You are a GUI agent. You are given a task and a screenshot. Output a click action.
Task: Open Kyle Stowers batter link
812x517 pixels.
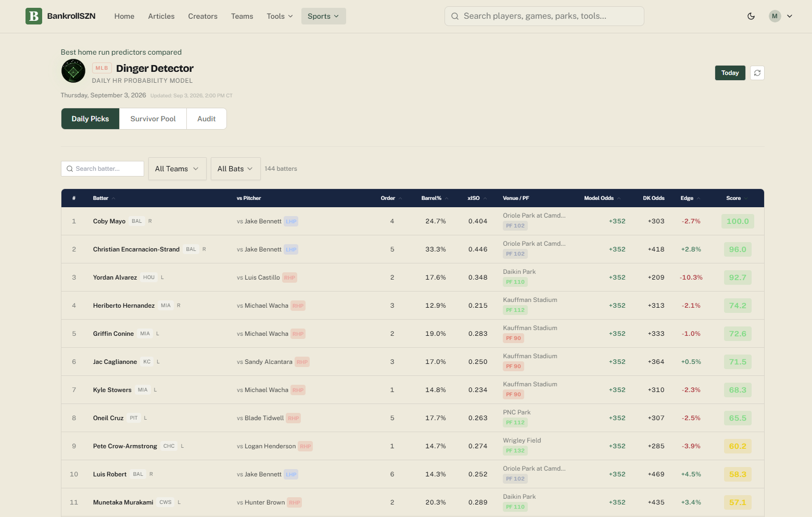(x=112, y=390)
